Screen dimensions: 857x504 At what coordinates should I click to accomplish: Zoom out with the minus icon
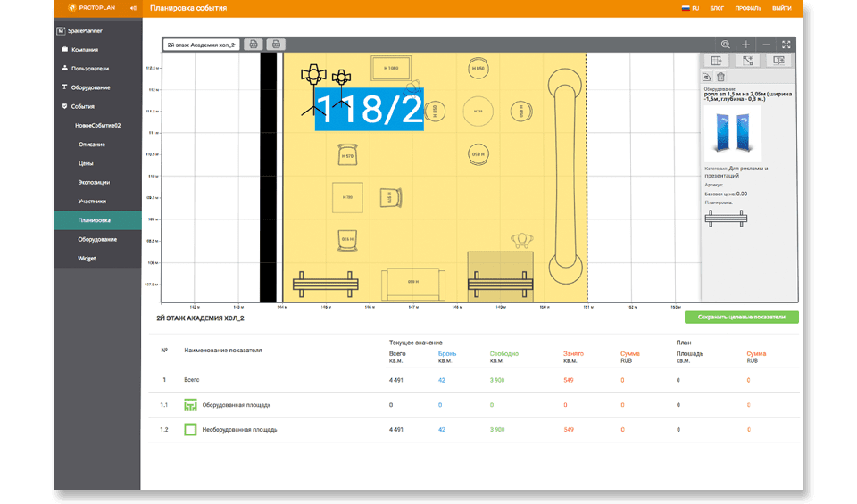(766, 45)
